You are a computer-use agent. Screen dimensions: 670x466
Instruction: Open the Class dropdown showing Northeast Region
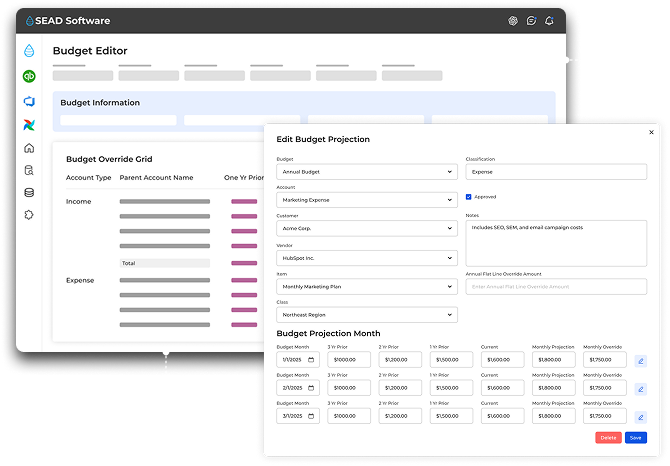pyautogui.click(x=367, y=315)
